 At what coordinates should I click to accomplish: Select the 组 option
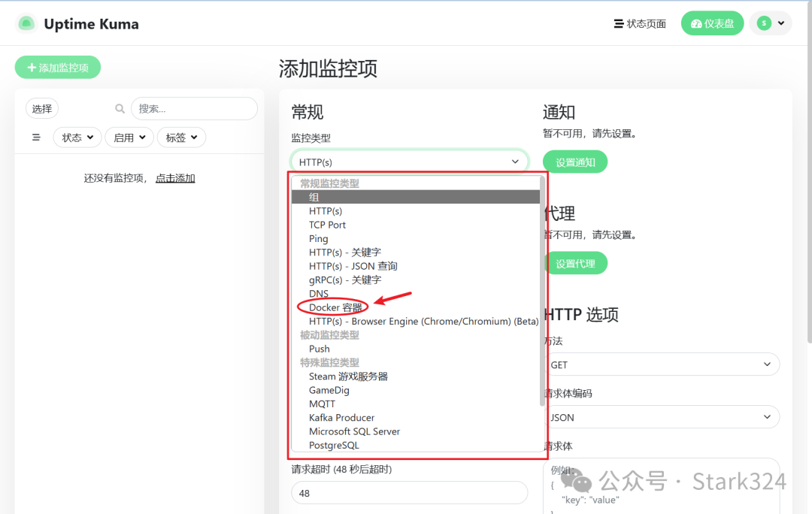pyautogui.click(x=415, y=197)
